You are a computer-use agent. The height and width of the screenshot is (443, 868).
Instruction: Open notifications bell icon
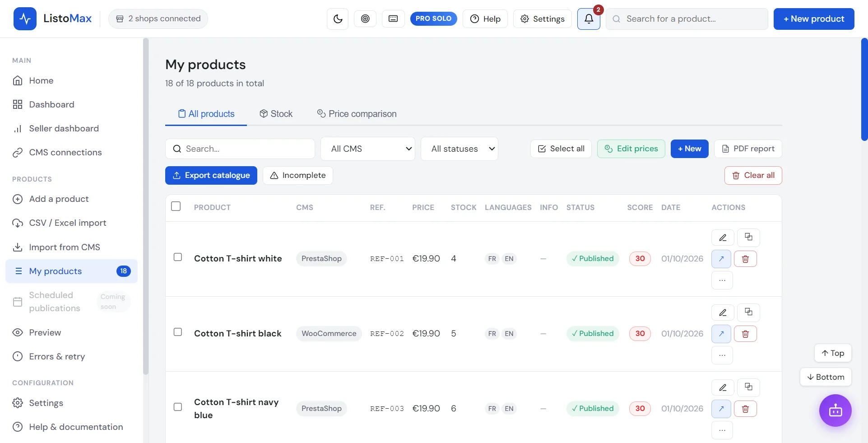click(x=589, y=19)
